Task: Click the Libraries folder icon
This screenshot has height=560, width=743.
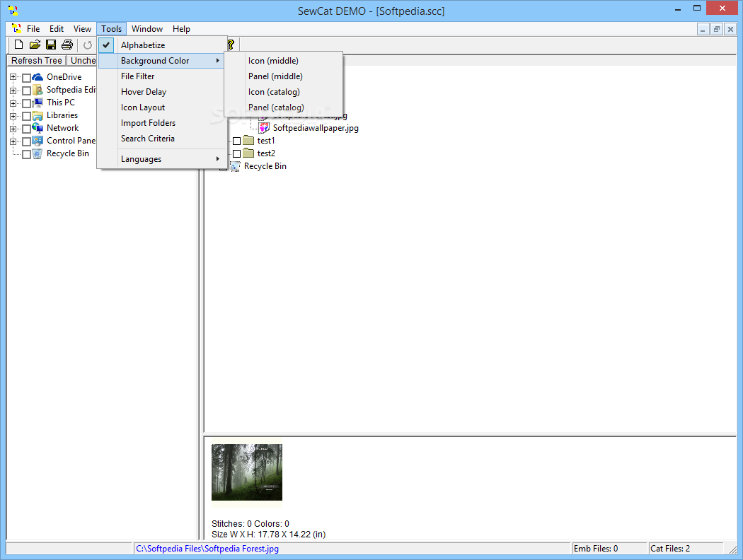Action: click(x=38, y=115)
